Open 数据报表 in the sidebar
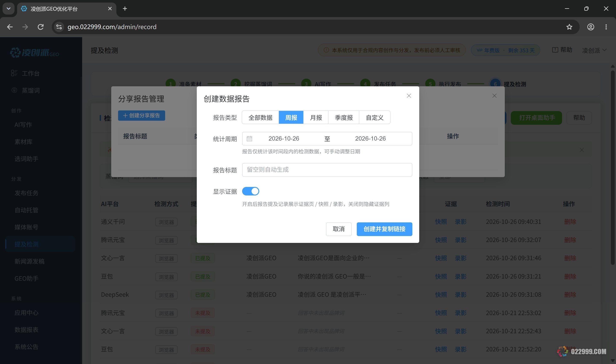616x364 pixels. [26, 330]
